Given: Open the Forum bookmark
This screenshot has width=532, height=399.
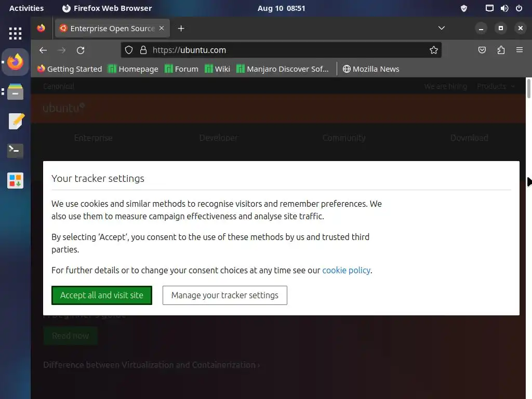Looking at the screenshot, I should 181,69.
